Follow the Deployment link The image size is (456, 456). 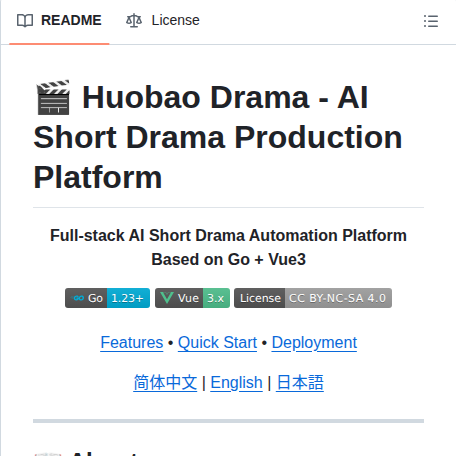coord(314,343)
